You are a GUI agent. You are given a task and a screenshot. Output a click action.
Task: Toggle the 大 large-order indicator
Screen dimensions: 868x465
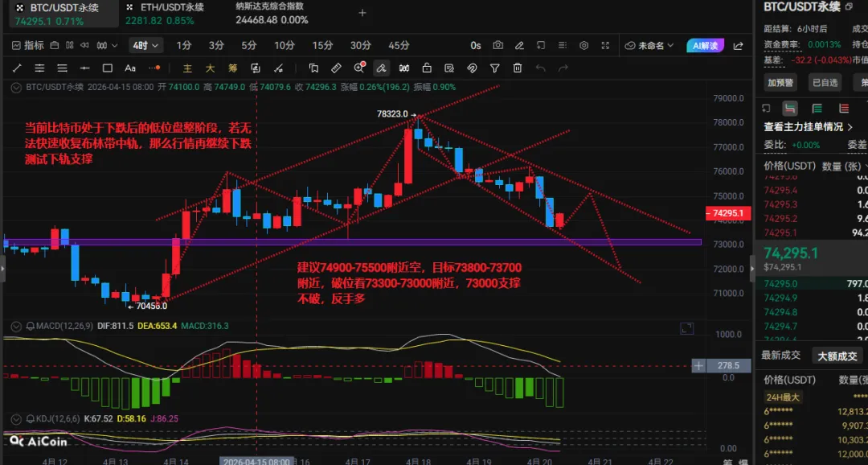(210, 68)
